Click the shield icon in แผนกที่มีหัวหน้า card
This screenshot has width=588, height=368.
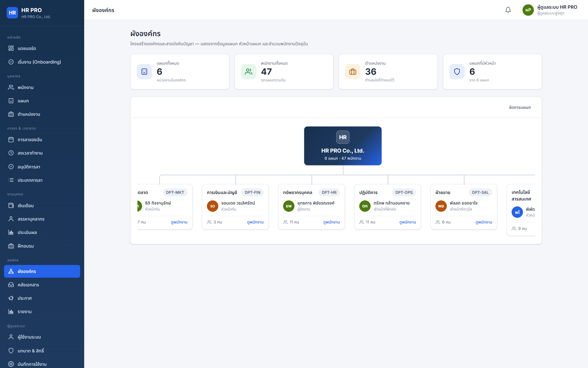[x=457, y=72]
